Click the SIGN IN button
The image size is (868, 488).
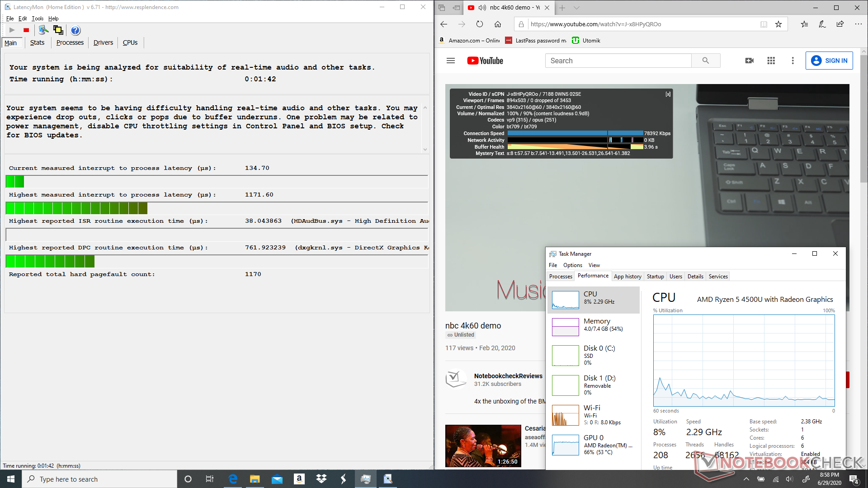829,61
